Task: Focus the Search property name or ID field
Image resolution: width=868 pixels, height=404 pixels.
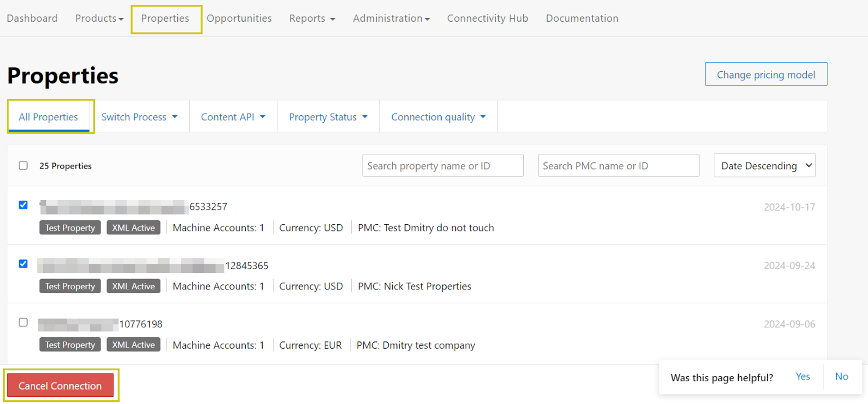Action: tap(443, 166)
